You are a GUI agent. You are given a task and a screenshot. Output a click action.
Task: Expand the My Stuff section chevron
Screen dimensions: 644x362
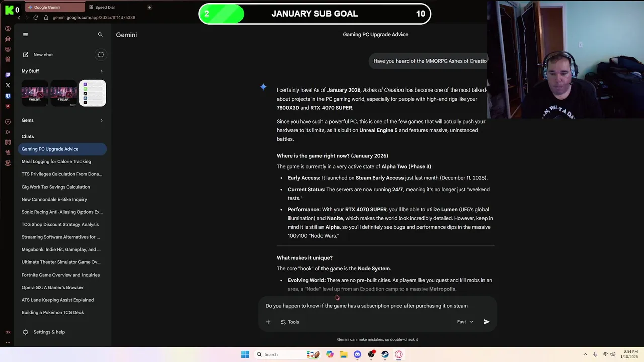[x=101, y=71]
